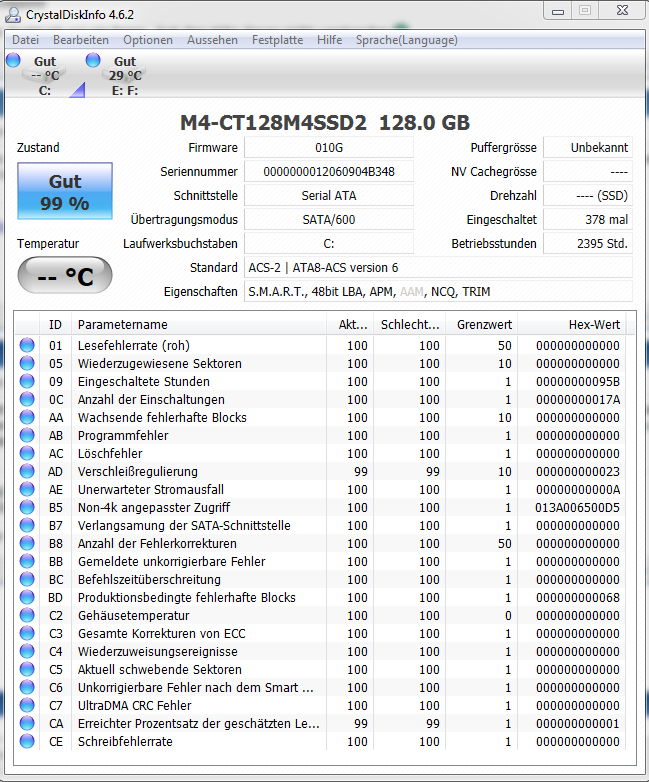Click the Schlecht... column header
This screenshot has width=649, height=782.
410,325
